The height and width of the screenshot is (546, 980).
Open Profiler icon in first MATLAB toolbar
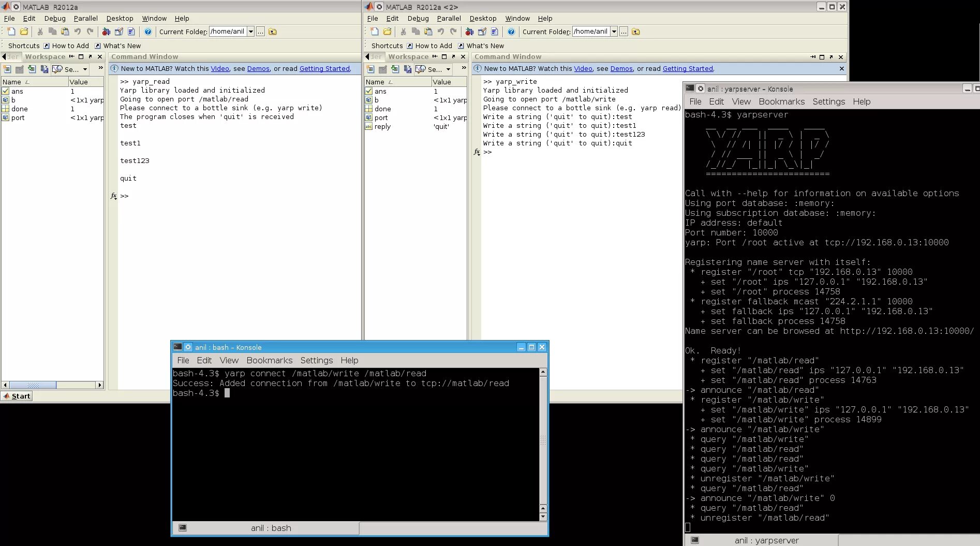coord(131,32)
